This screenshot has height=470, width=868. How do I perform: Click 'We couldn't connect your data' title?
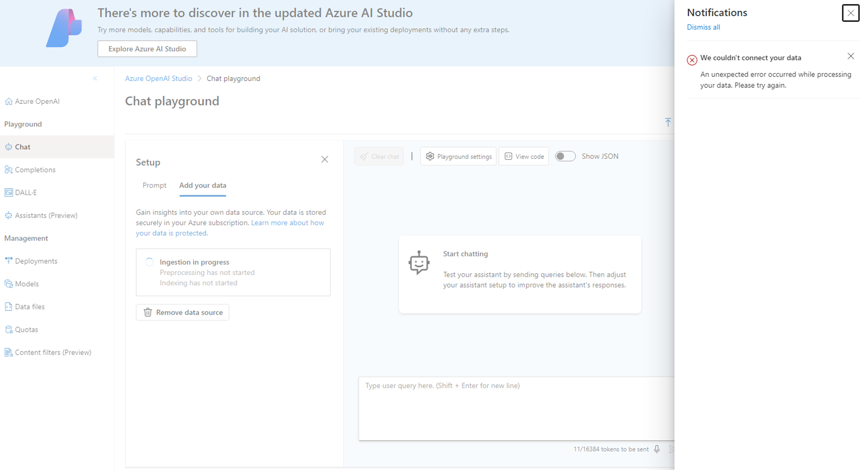(x=751, y=58)
